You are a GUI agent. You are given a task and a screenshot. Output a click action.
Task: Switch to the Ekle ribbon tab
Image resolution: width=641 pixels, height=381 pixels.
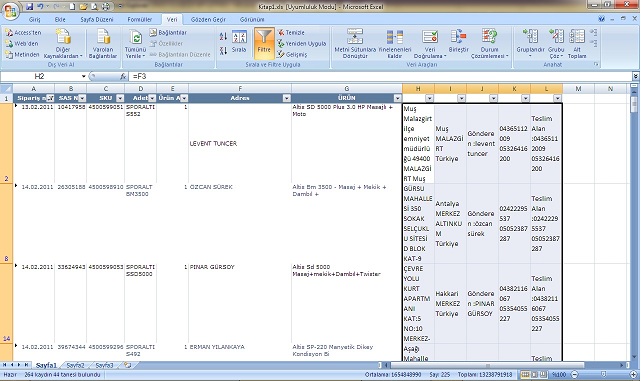click(x=60, y=19)
